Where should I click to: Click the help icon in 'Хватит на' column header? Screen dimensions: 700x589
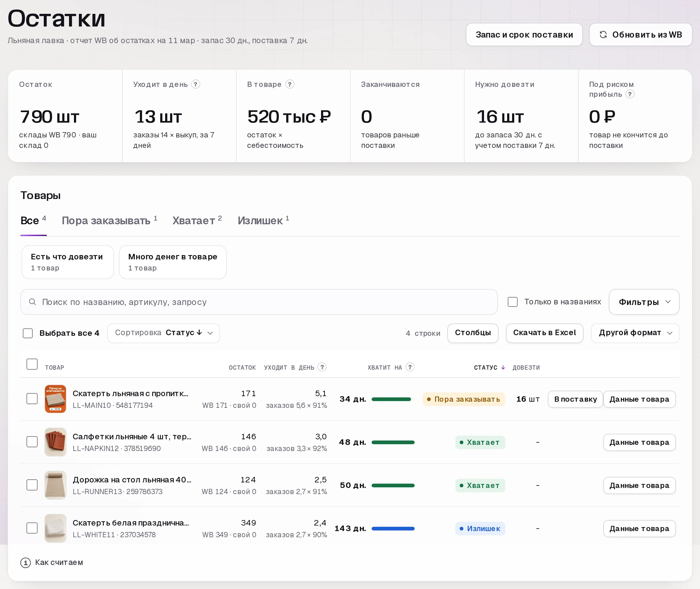410,367
